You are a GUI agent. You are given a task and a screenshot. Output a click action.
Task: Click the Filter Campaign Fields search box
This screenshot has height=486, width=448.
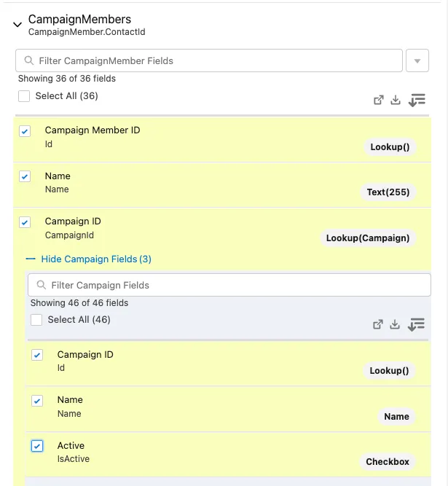coord(229,285)
